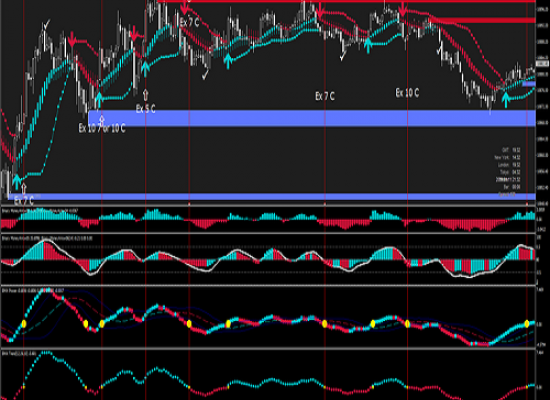Click the price scale axis on the right edge

click(543, 102)
